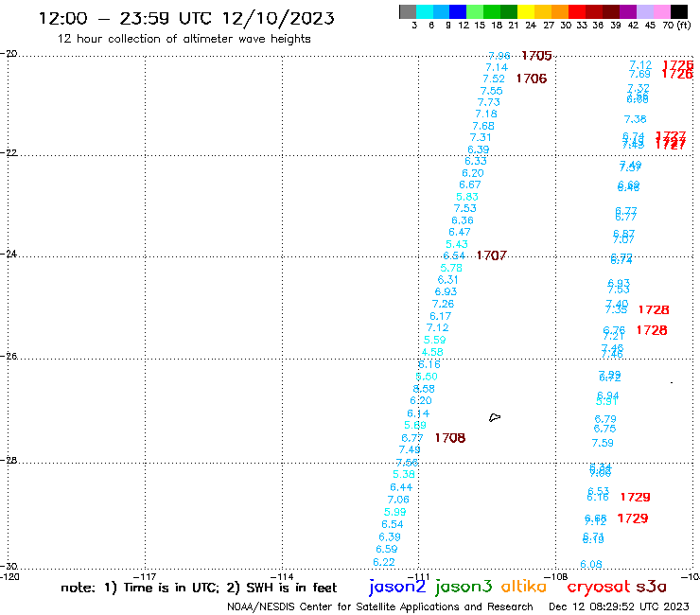The height and width of the screenshot is (615, 700).
Task: Click the bright red legend swatch
Action: pos(576,11)
